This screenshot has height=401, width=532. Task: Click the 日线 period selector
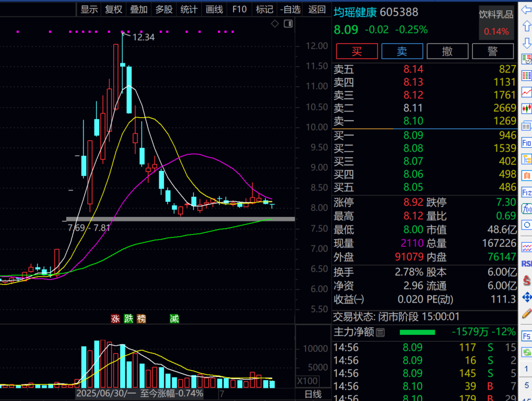(x=313, y=394)
